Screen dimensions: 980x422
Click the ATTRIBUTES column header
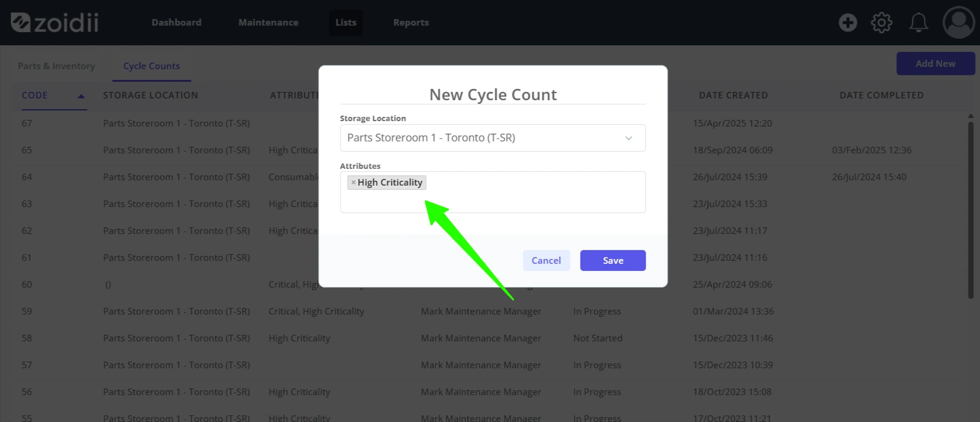294,96
